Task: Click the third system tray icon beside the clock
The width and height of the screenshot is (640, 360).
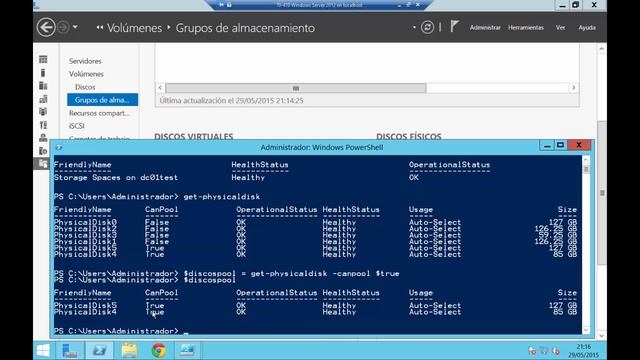Action: tap(556, 350)
